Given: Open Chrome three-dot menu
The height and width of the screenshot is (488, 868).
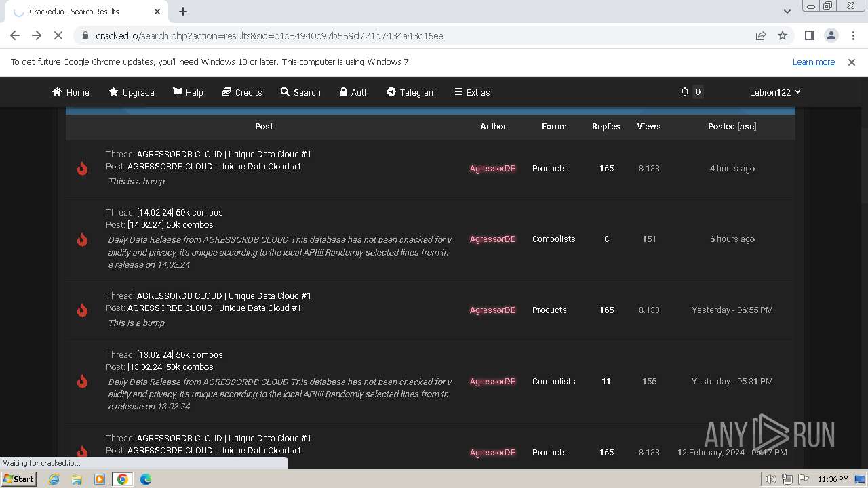Looking at the screenshot, I should tap(853, 35).
